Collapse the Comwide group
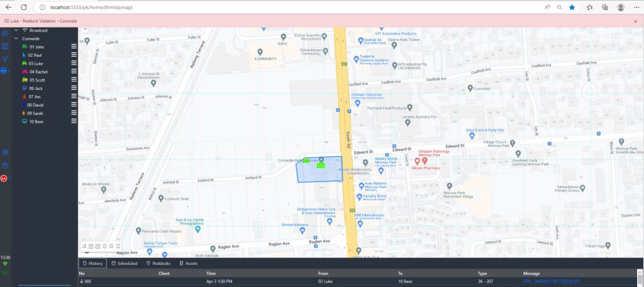The width and height of the screenshot is (644, 287). (x=16, y=38)
